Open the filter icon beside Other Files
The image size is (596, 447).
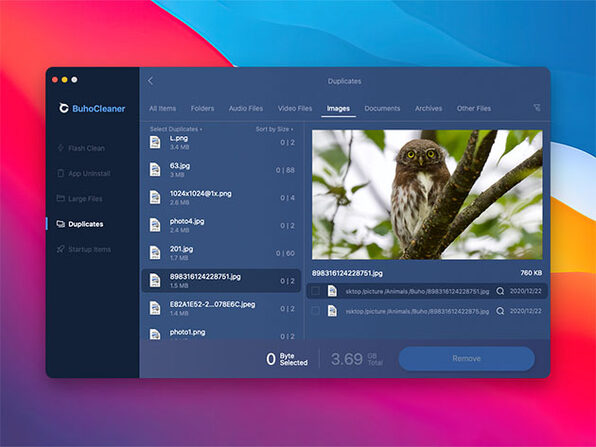point(537,108)
